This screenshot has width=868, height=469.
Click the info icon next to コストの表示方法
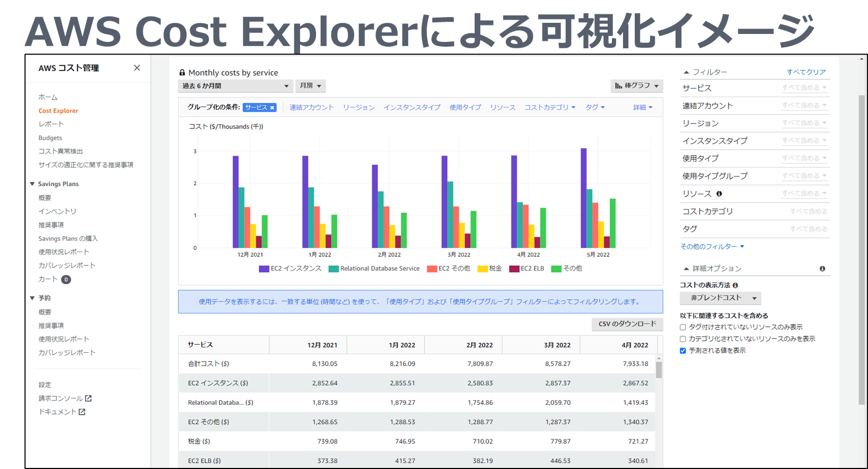tap(735, 285)
